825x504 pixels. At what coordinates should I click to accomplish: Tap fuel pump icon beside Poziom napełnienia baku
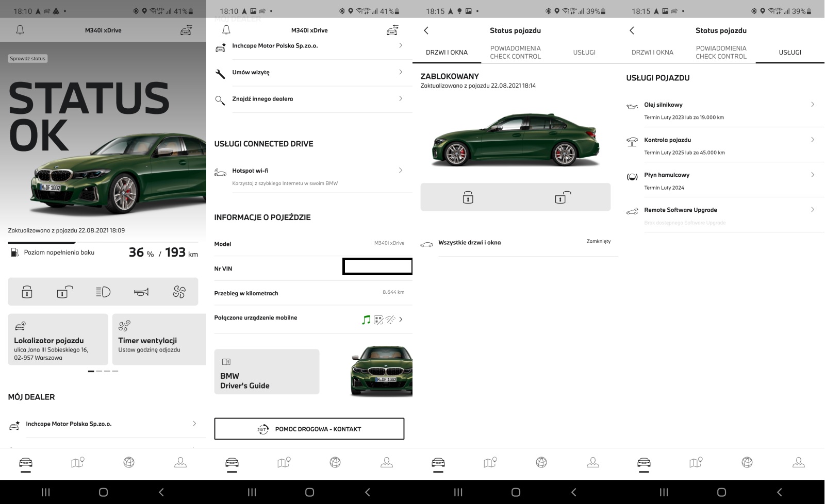[14, 253]
